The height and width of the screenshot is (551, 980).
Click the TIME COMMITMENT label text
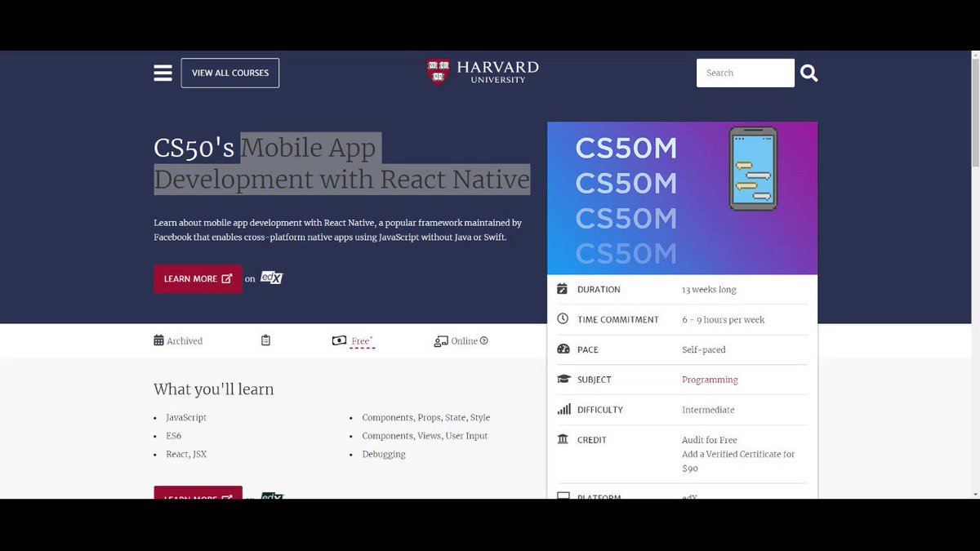(618, 320)
